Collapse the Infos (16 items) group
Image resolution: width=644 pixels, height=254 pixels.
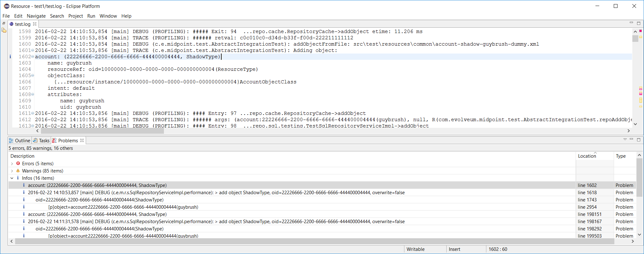(x=12, y=178)
